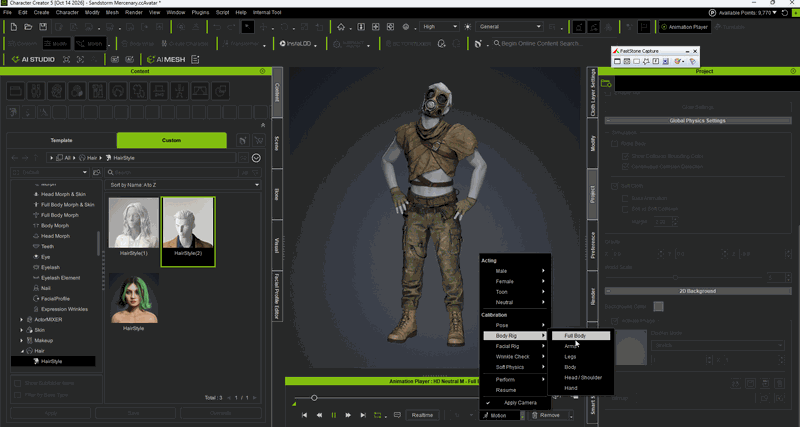Image resolution: width=800 pixels, height=427 pixels.
Task: Click the Actor category icon in Content panel
Action: pos(36,91)
